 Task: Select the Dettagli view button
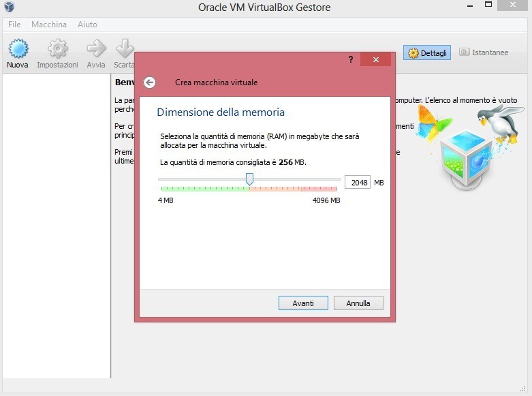click(427, 52)
